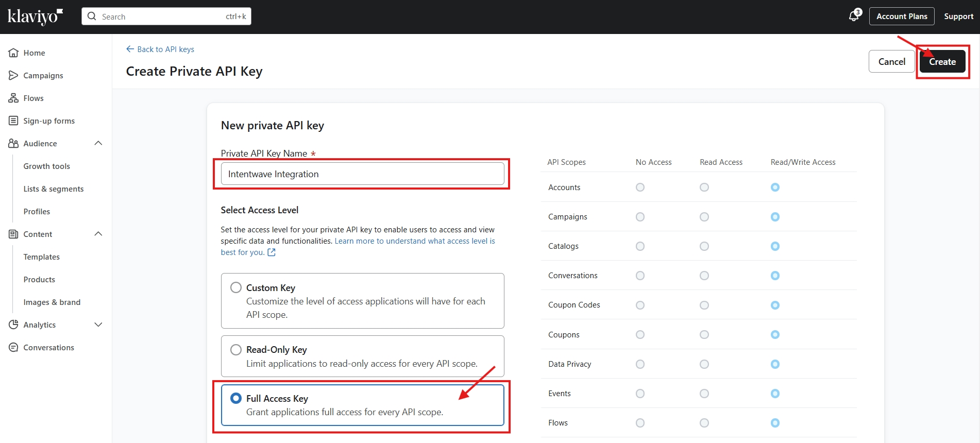Set Accounts scope to No Access

[x=640, y=187]
